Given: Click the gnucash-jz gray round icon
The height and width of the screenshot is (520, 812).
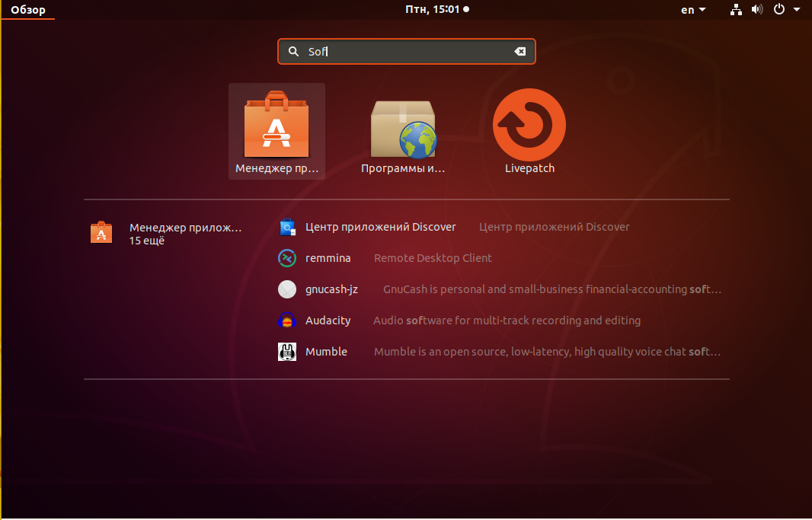Looking at the screenshot, I should pos(287,289).
